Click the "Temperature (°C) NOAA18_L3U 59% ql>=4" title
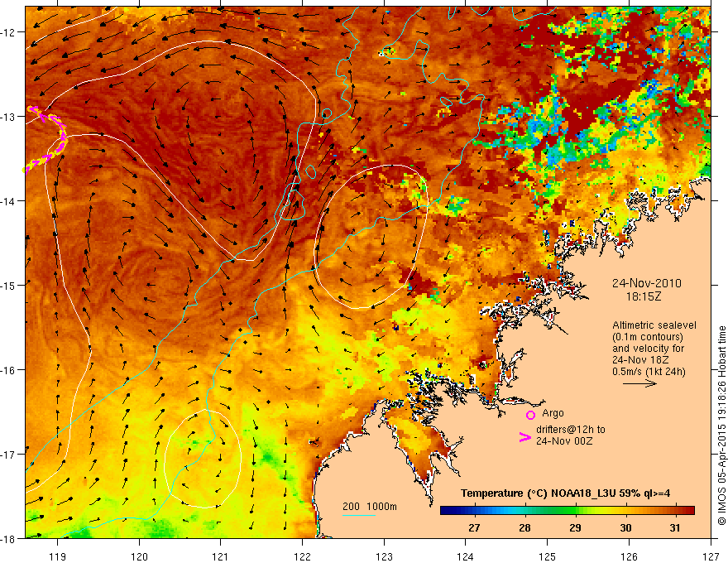Image resolution: width=728 pixels, height=563 pixels. click(x=565, y=493)
